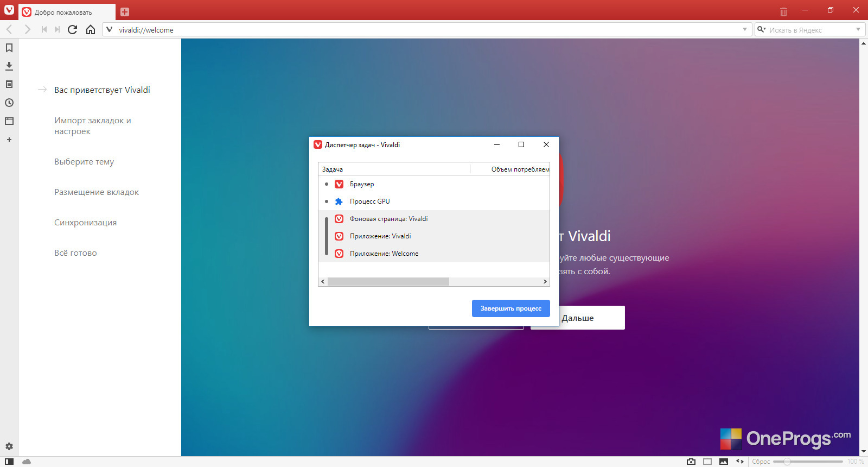Select the Вас приветствует Vivaldi step
The width and height of the screenshot is (868, 467).
coord(102,90)
